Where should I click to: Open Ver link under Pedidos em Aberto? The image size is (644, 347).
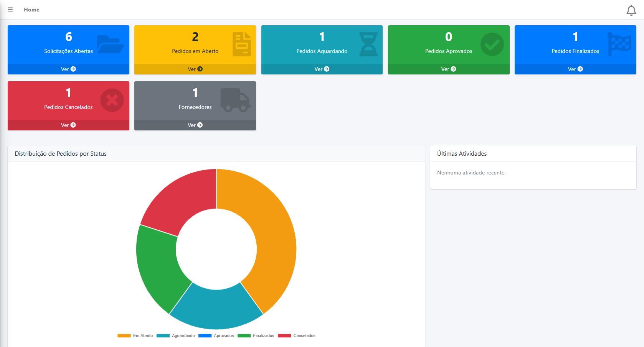click(195, 69)
